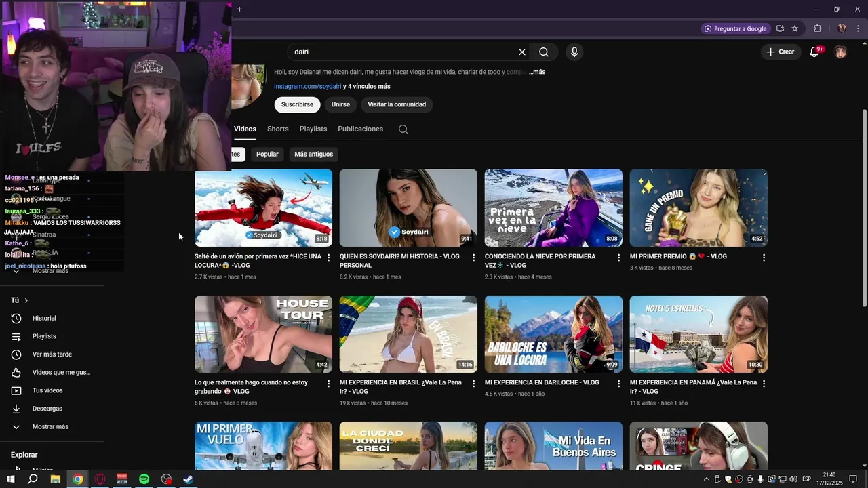Click the magnifier search button in YouTube
The image size is (868, 488).
[544, 52]
